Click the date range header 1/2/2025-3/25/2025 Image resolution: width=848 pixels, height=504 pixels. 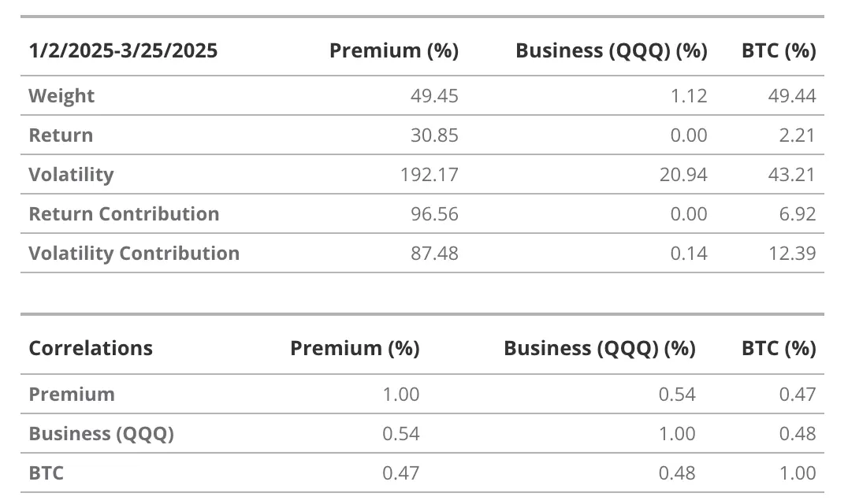coord(123,51)
